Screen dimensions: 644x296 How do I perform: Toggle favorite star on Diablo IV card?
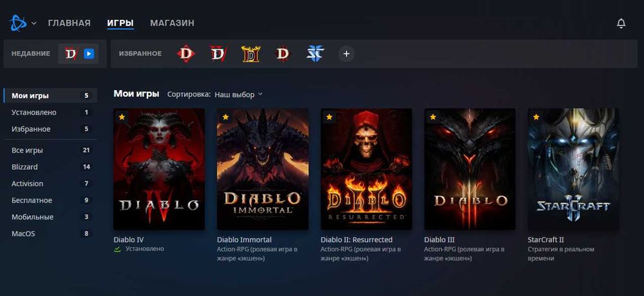pos(122,117)
